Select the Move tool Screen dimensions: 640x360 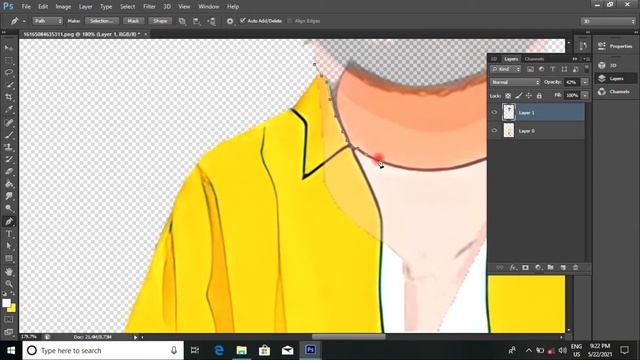point(9,48)
